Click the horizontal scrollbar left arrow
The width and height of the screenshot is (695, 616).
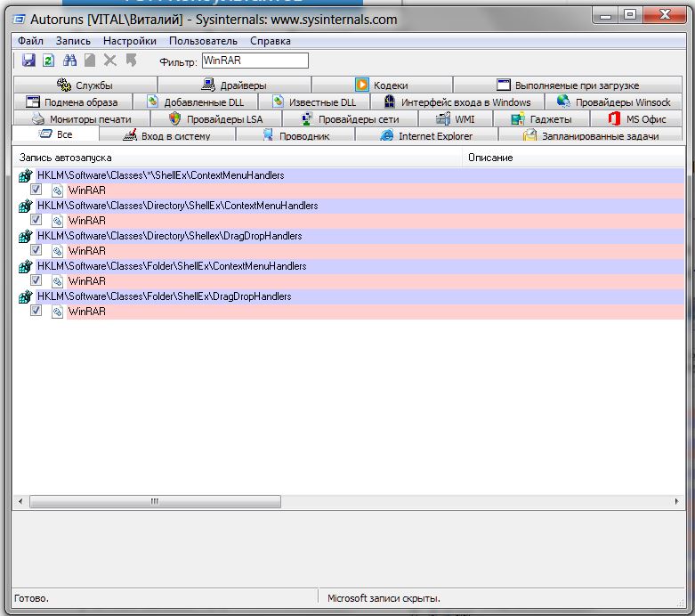[20, 501]
